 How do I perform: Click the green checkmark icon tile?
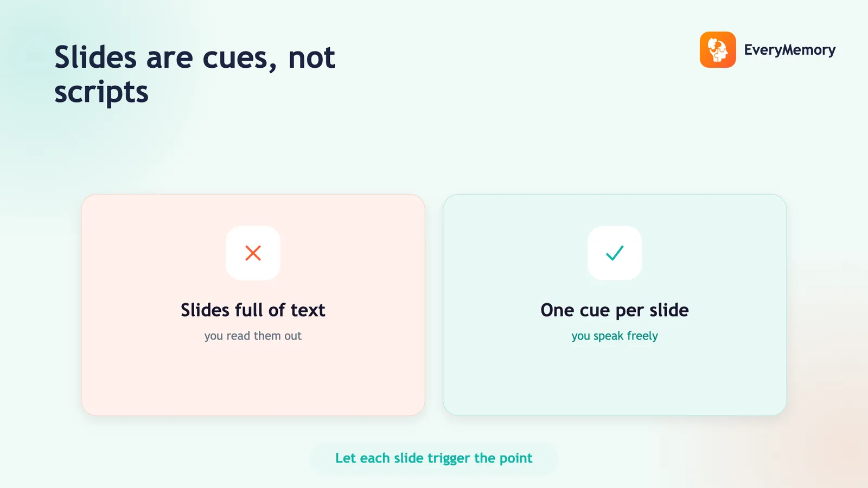pos(615,253)
